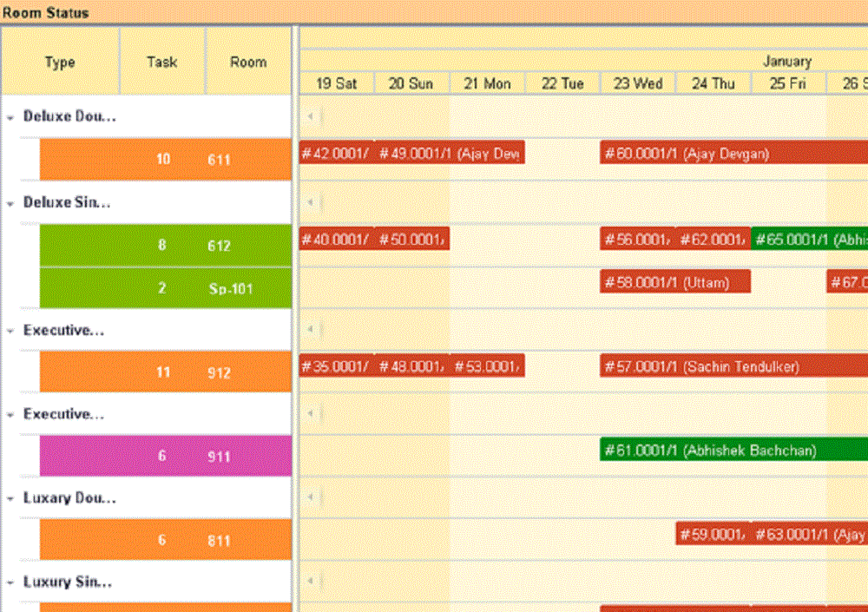Select the 22 Tue date column header
868x612 pixels.
tap(562, 83)
